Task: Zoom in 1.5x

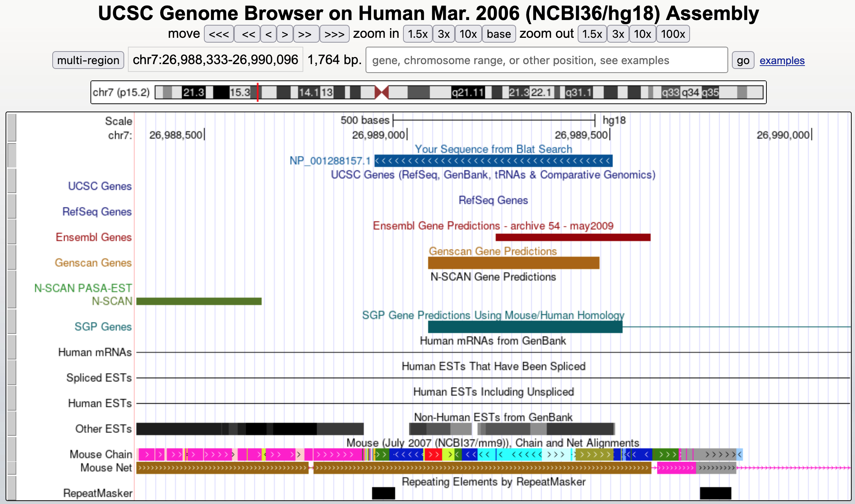Action: 417,34
